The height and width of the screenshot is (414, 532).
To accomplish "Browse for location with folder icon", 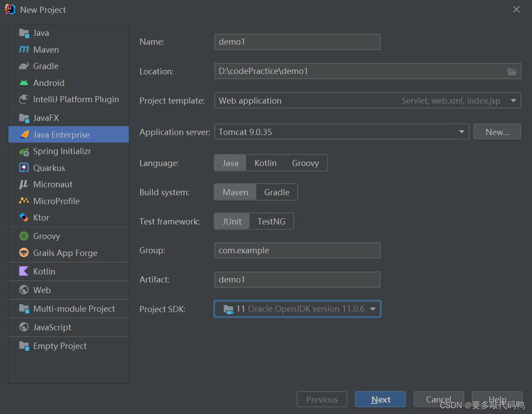I will 512,71.
